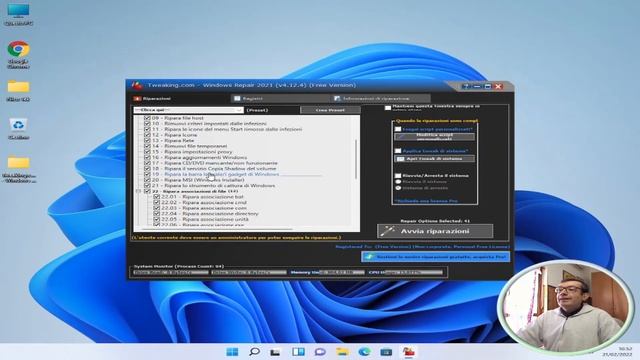The height and width of the screenshot is (360, 640).
Task: Select row 21 strumento di cattura di Windows
Action: pos(213,185)
